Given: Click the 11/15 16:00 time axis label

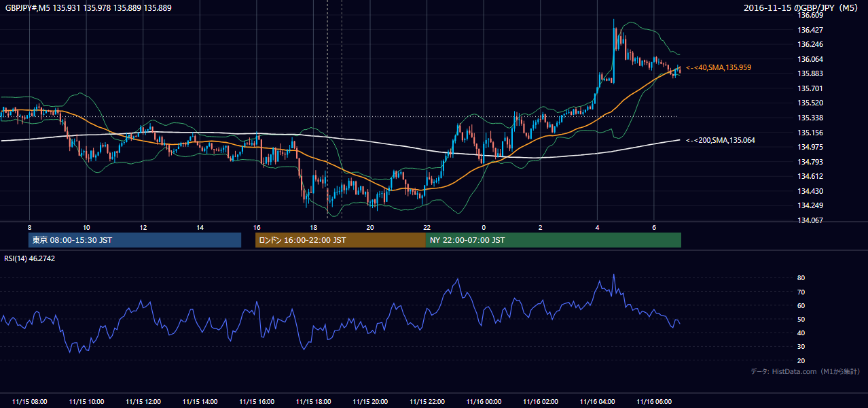Looking at the screenshot, I should point(257,402).
